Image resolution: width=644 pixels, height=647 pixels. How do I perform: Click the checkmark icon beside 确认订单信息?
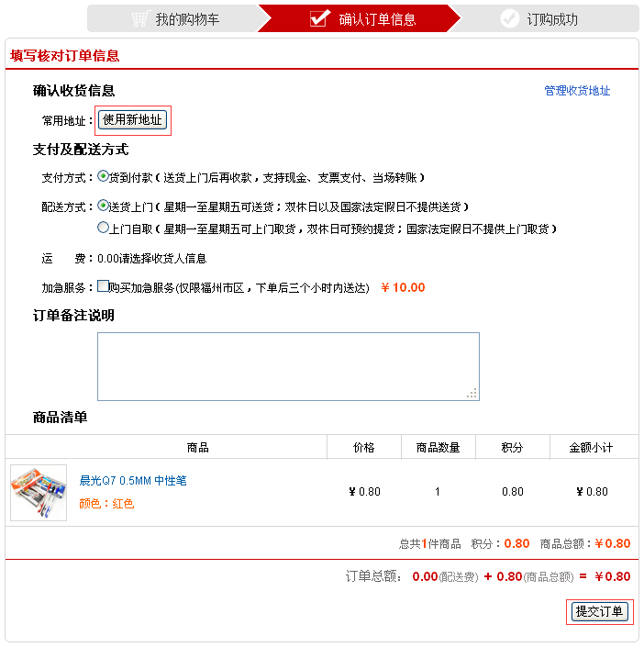tap(320, 17)
